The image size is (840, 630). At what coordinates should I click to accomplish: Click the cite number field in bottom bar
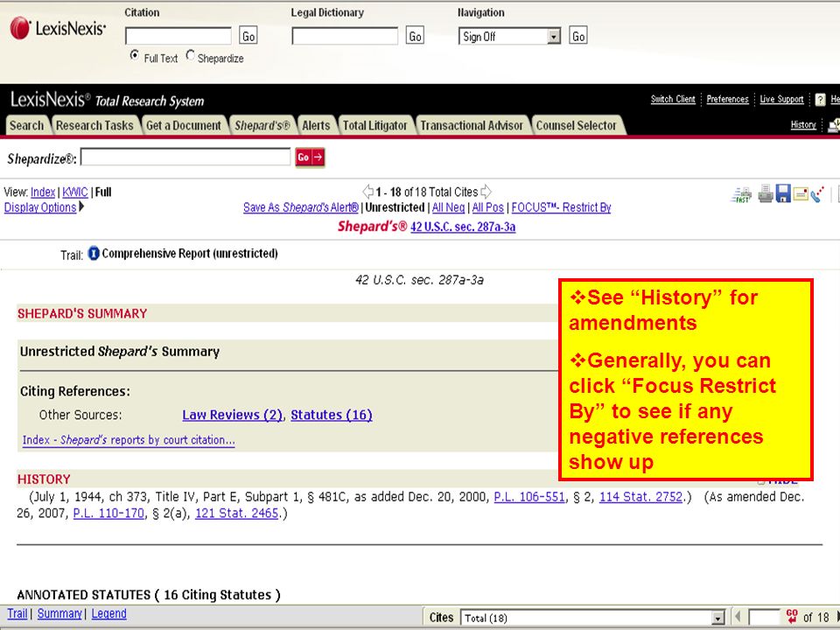click(764, 617)
